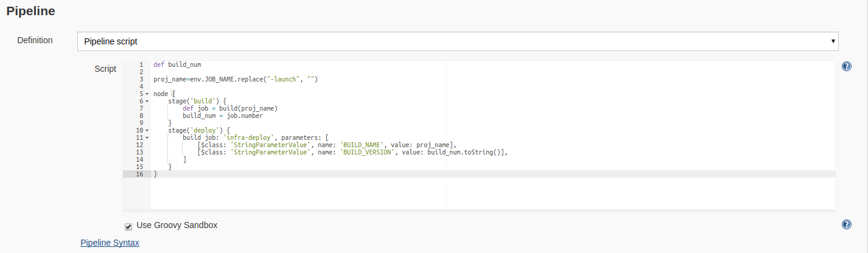Click line number 1 in the gutter
868x253 pixels.
[x=141, y=64]
